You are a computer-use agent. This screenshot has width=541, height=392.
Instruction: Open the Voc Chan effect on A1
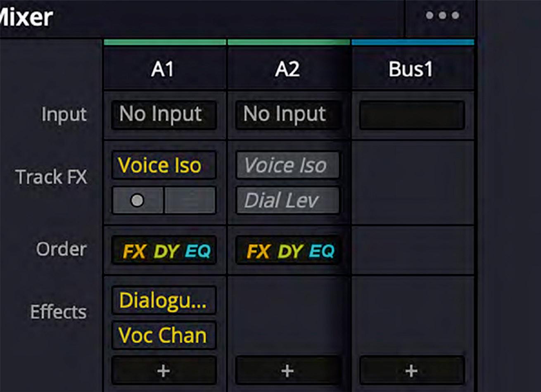pyautogui.click(x=164, y=335)
